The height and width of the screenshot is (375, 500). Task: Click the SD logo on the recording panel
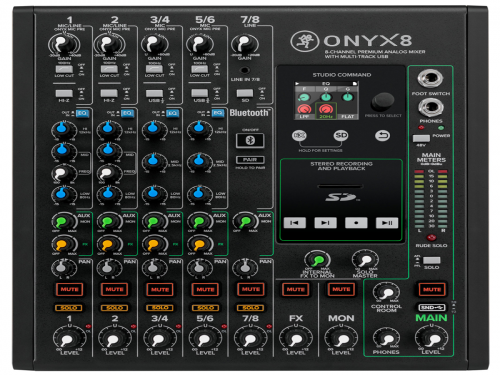[x=341, y=197]
